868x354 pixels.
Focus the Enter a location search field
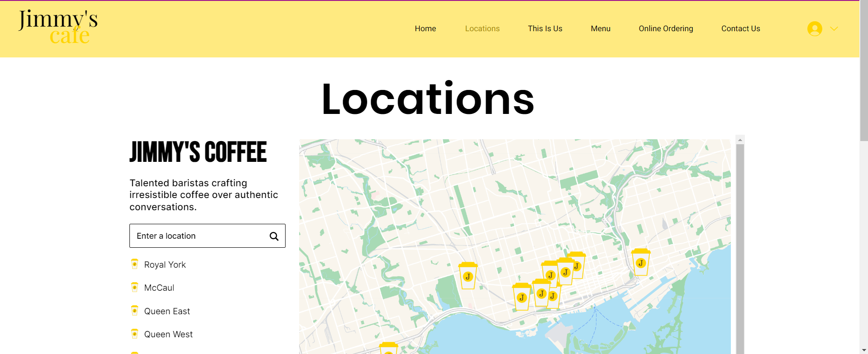[x=207, y=236]
